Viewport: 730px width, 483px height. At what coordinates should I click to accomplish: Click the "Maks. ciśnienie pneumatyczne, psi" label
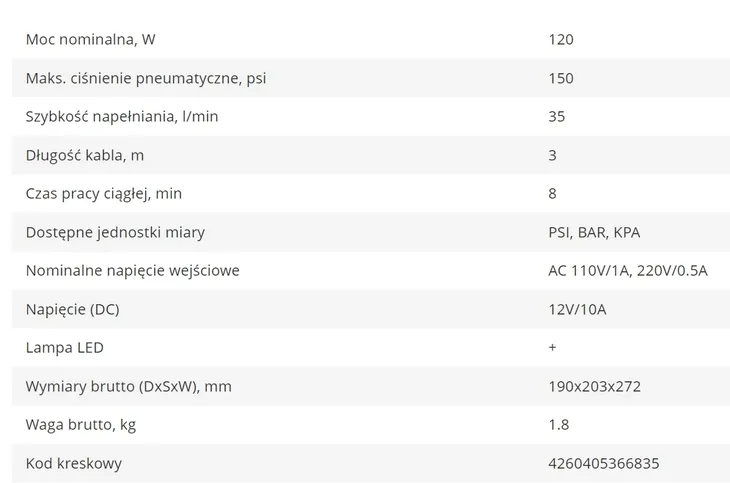tap(145, 78)
